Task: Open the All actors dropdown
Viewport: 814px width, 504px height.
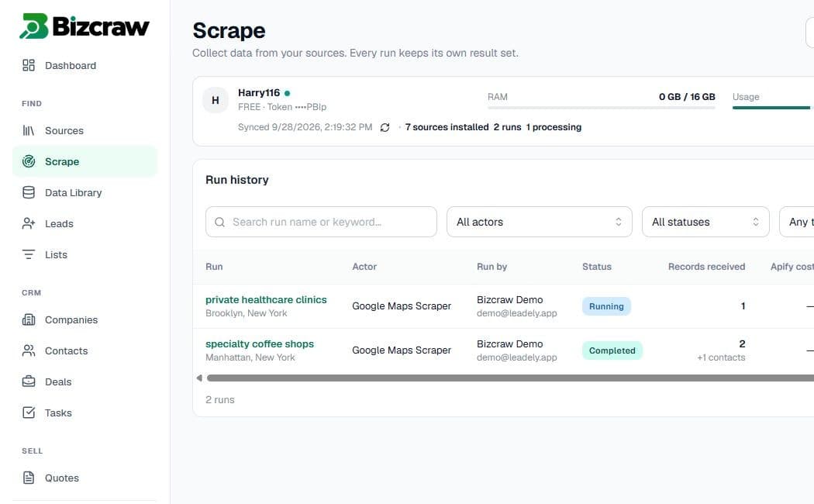Action: pos(540,223)
